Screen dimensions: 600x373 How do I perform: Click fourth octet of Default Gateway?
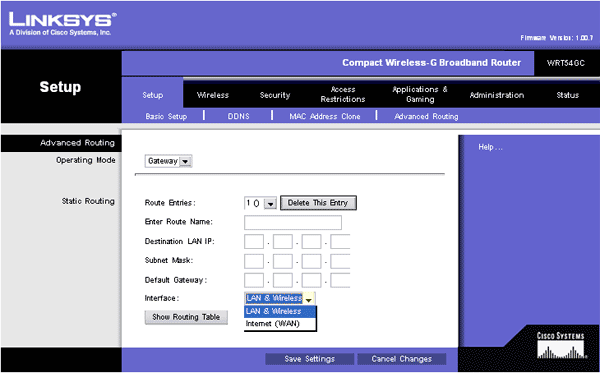340,280
